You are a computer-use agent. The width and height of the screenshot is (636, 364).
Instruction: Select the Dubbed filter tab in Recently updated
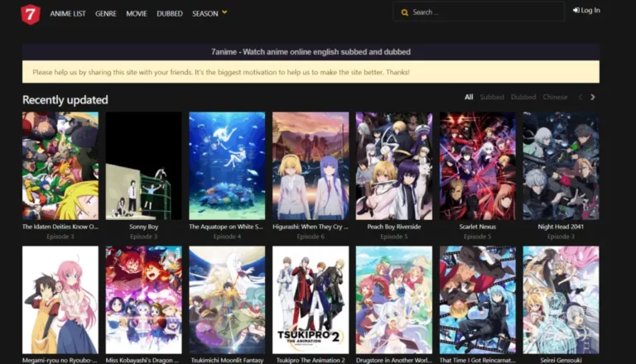pos(523,98)
